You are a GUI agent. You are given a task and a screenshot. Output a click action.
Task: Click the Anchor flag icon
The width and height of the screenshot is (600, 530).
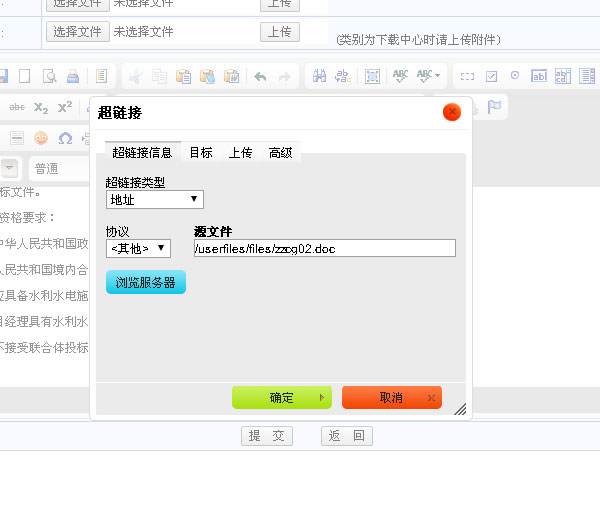tap(494, 107)
